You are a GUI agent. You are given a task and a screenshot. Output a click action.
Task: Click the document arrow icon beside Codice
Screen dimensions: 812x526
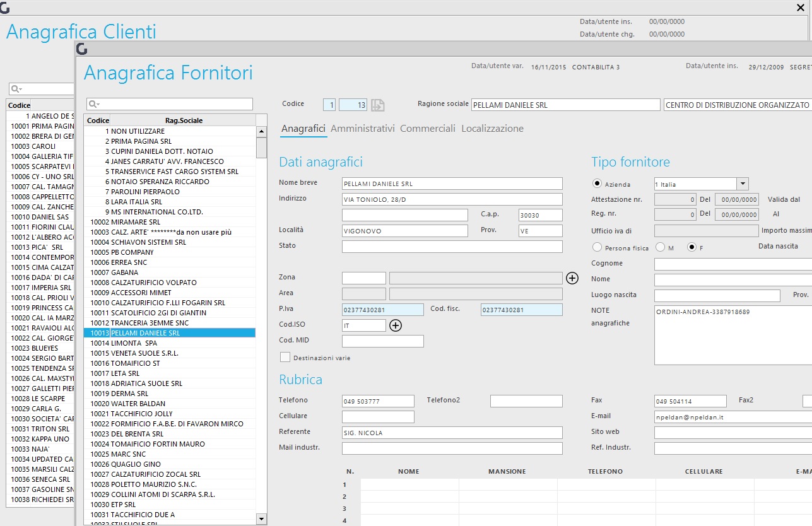(x=377, y=105)
